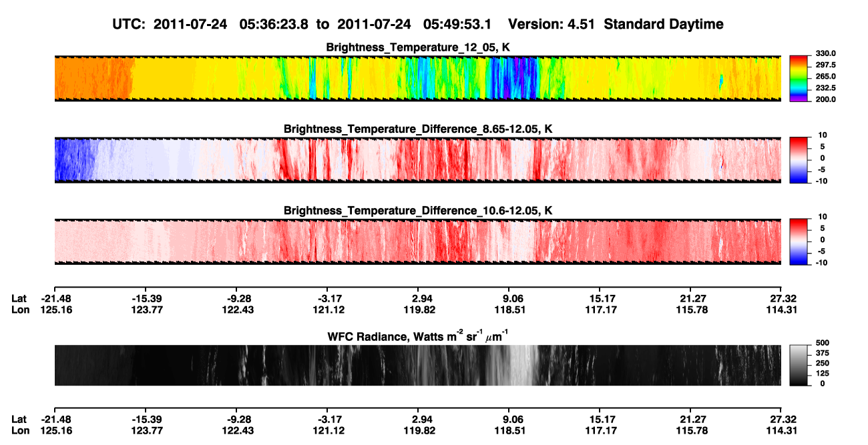Screen dimensions: 868x445
Task: Click the bright white cloud band in the WFC Radiance strip
Action: click(x=523, y=365)
